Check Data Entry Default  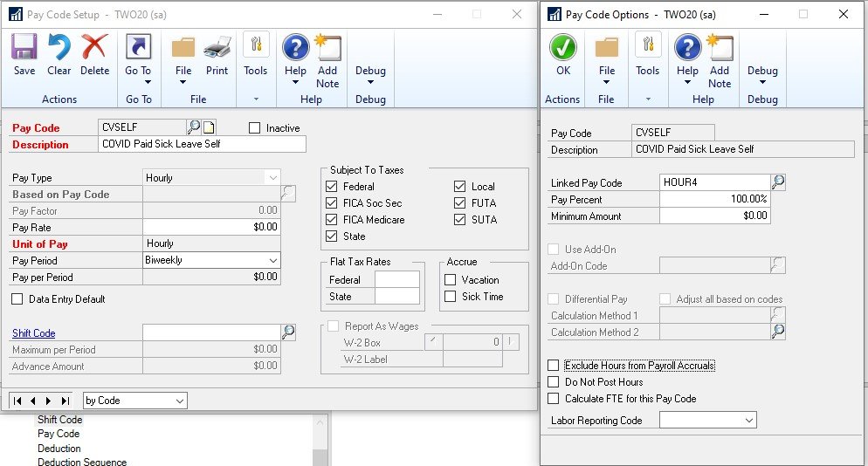[17, 298]
